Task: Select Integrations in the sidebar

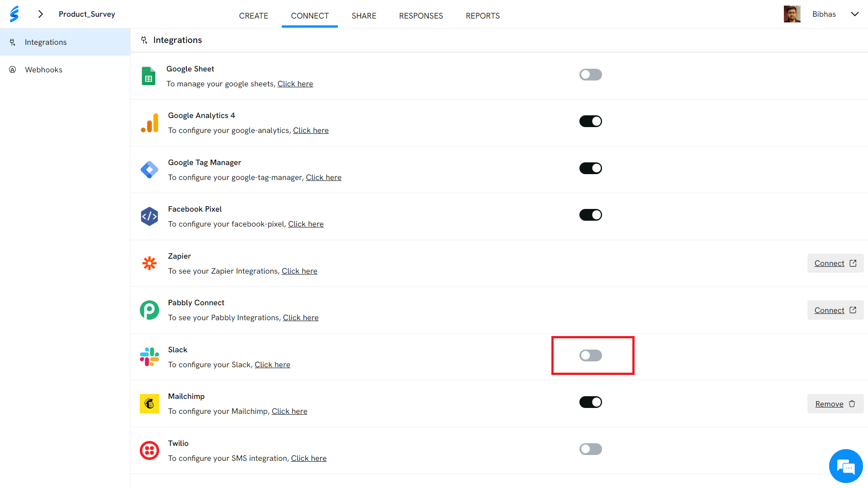Action: 65,42
